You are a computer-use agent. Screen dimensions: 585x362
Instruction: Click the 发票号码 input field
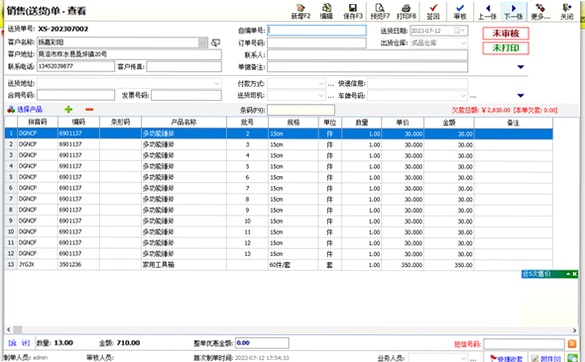pyautogui.click(x=186, y=95)
